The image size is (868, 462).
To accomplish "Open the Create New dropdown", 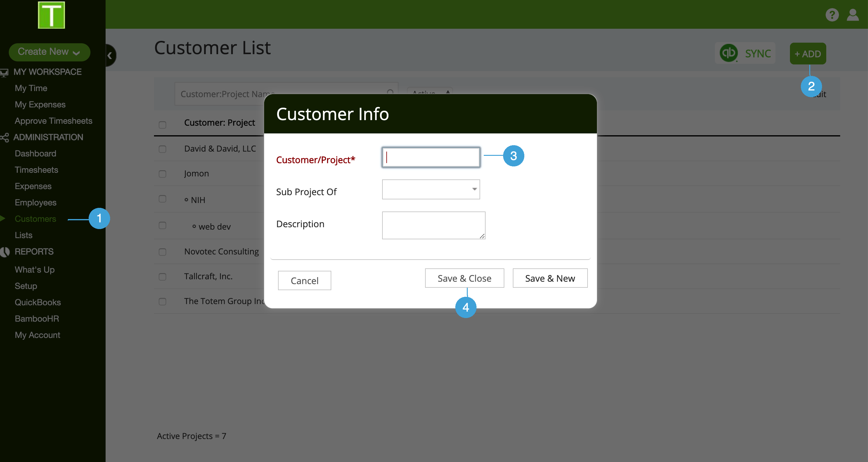I will [49, 52].
